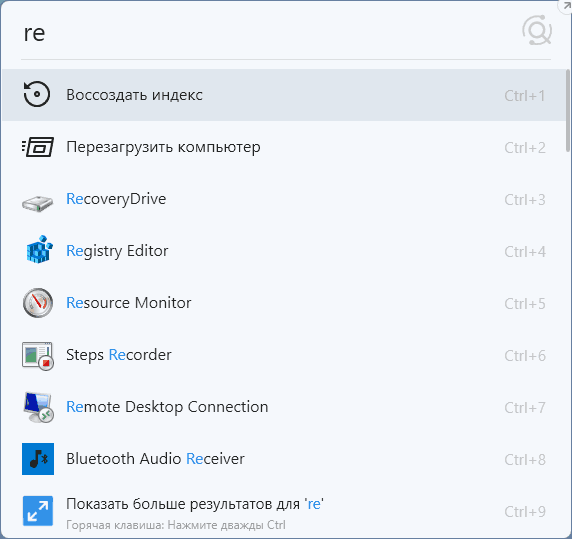Click the RecoveryDrive disk icon
This screenshot has width=572, height=539.
click(38, 203)
